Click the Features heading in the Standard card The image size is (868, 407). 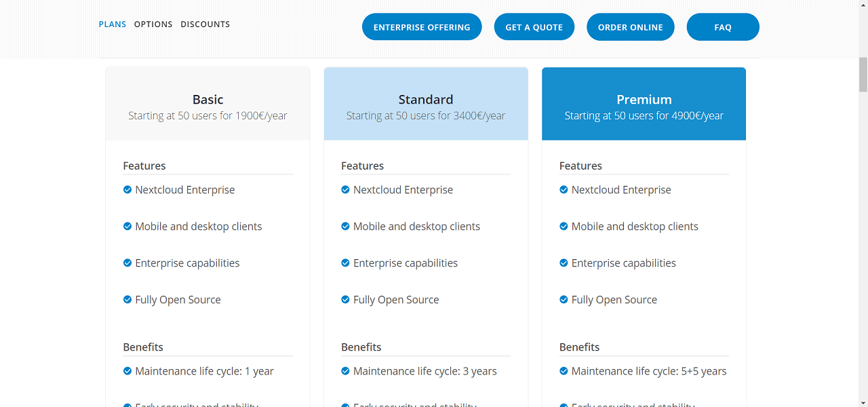point(363,166)
